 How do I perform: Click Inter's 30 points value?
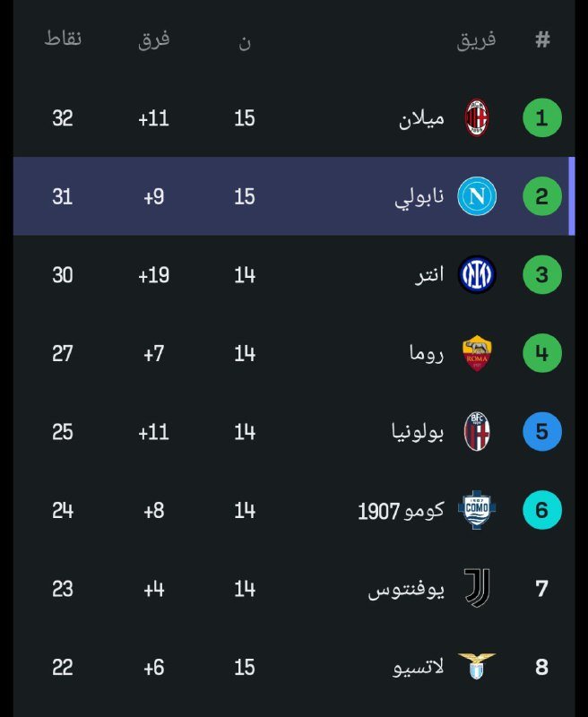pos(63,275)
